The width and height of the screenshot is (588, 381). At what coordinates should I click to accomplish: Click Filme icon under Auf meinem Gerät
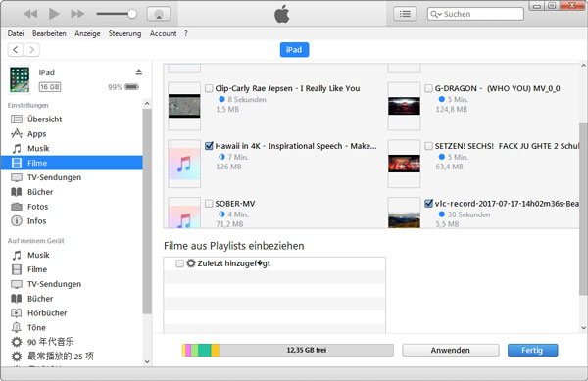[16, 269]
